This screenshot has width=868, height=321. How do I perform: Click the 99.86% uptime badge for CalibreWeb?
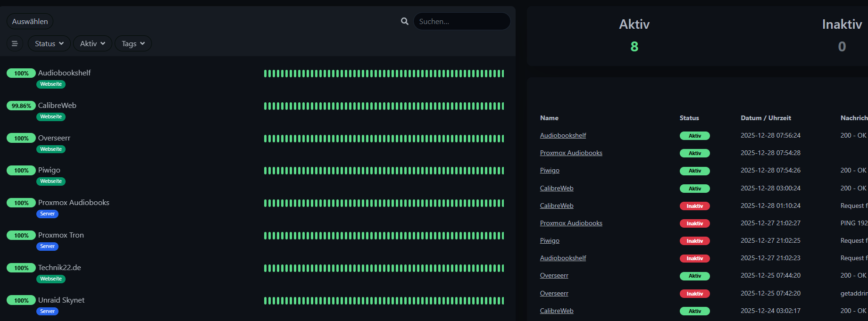click(x=21, y=106)
